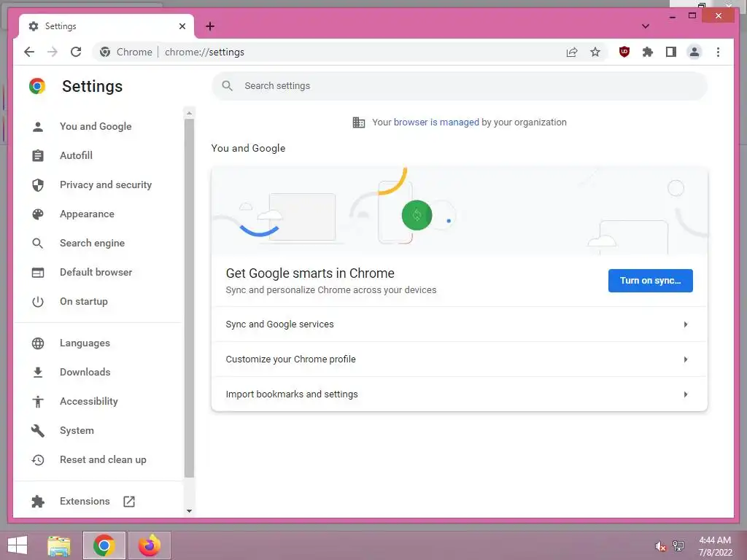This screenshot has height=560, width=747.
Task: Open the Extensions puzzle icon in toolbar
Action: [x=648, y=52]
